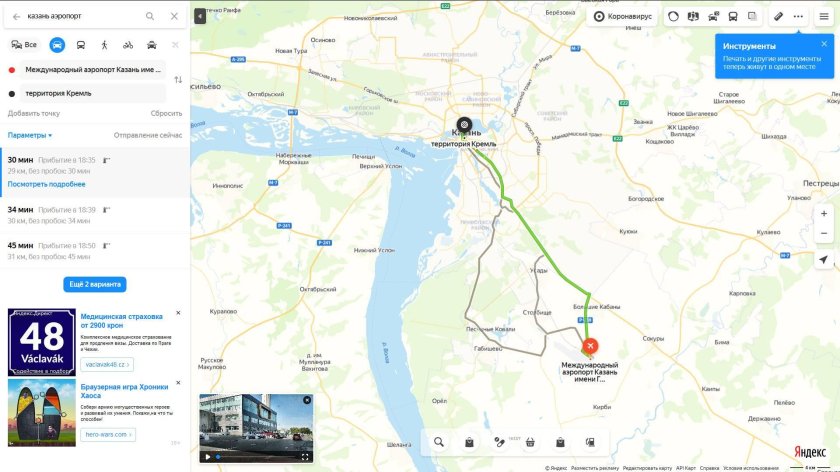Image resolution: width=840 pixels, height=472 pixels.
Task: Switch to the walking route mode
Action: 104,45
